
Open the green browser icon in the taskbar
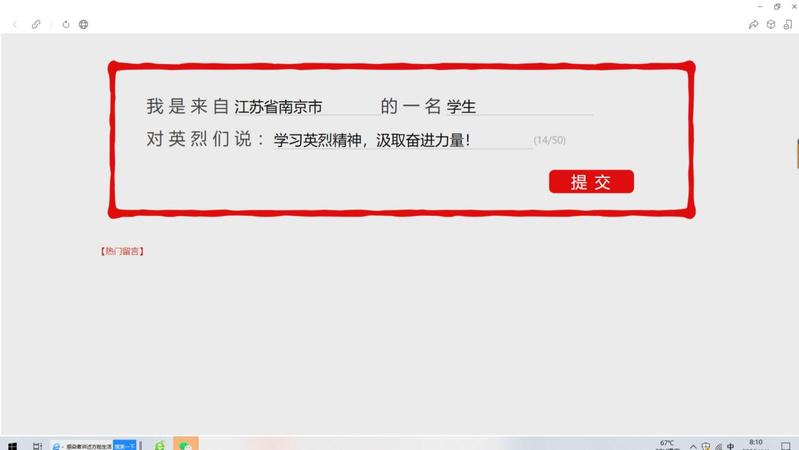pos(160,445)
